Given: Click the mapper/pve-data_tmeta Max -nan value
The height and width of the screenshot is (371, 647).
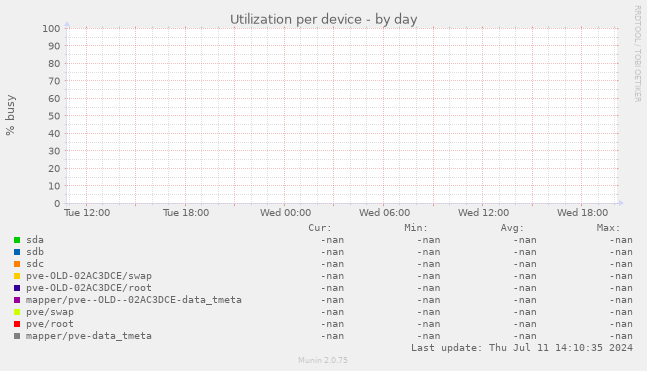Looking at the screenshot, I should (x=621, y=336).
